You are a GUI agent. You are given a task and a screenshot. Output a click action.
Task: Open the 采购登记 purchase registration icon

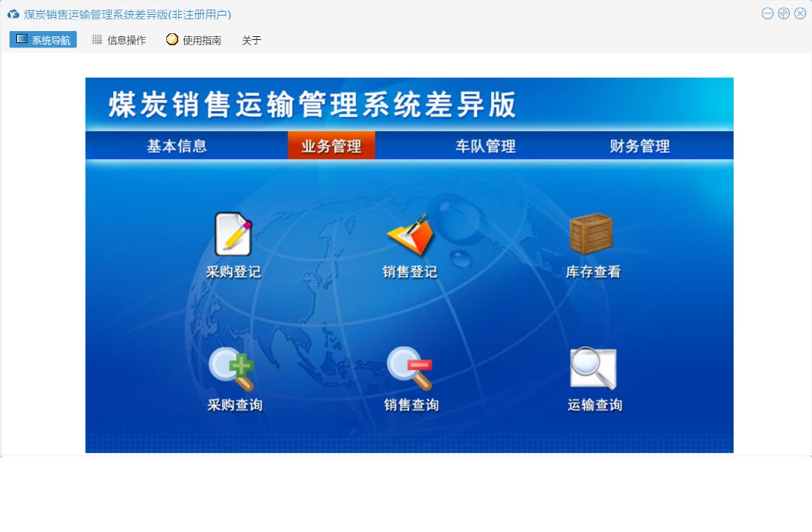tap(233, 235)
